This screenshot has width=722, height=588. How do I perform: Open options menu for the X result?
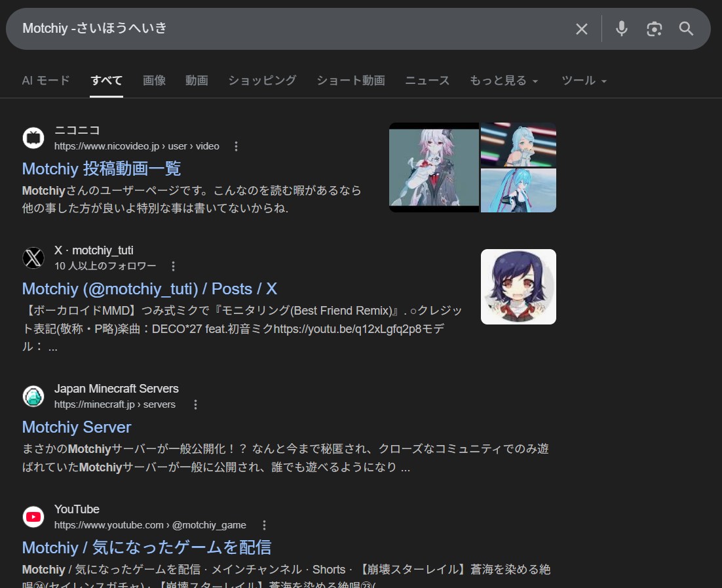pos(173,266)
